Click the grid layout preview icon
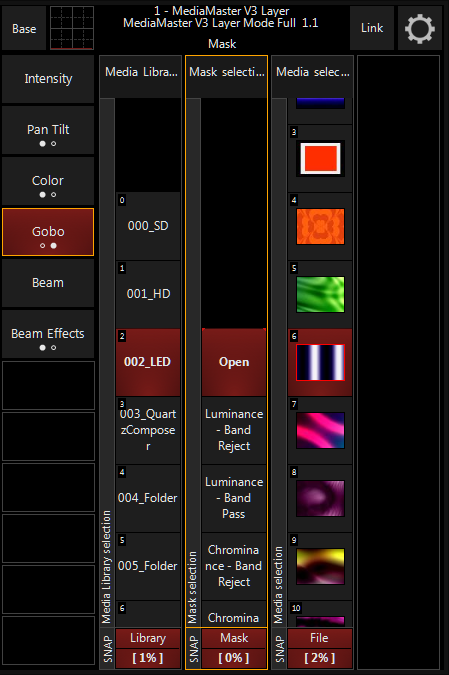 (x=72, y=28)
